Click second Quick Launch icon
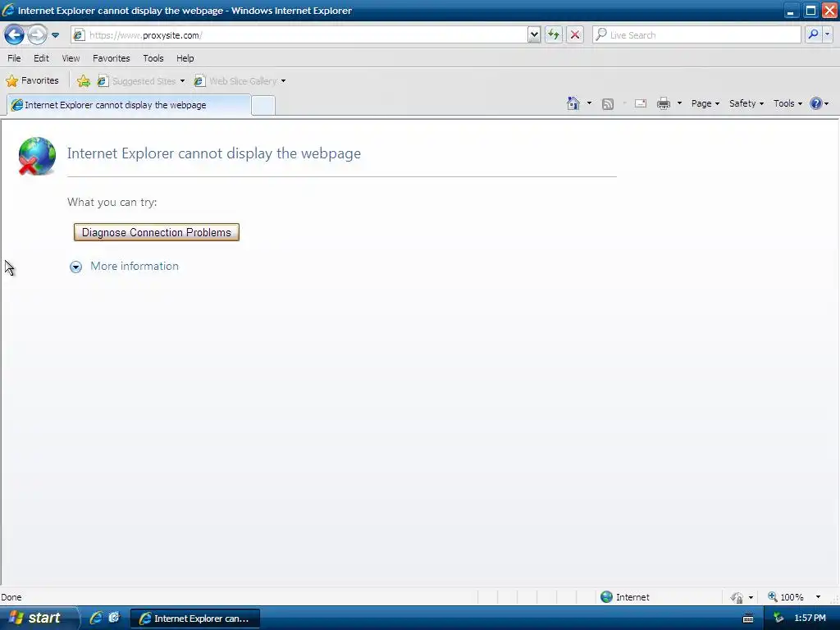 [114, 618]
